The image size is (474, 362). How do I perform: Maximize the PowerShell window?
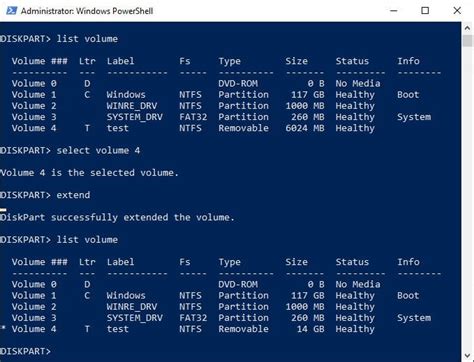[425, 11]
